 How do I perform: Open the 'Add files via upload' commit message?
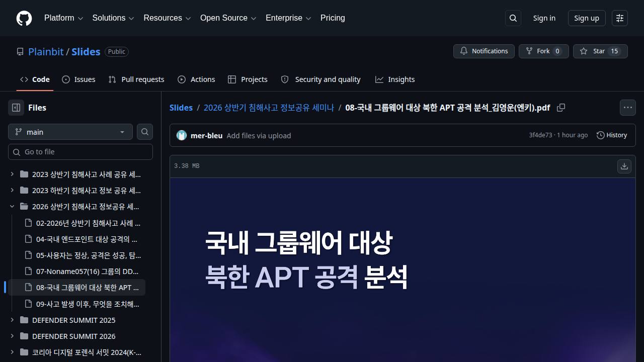pos(259,135)
